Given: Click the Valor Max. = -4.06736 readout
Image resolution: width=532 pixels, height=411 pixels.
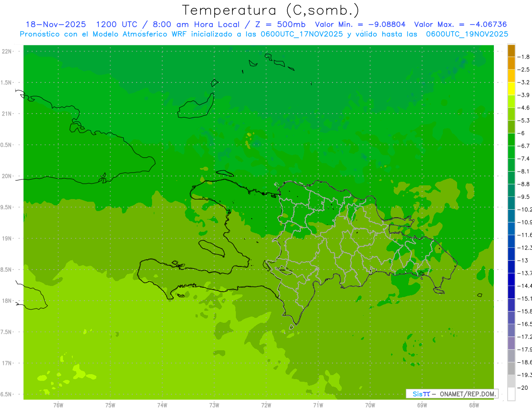Looking at the screenshot, I should pyautogui.click(x=461, y=24).
